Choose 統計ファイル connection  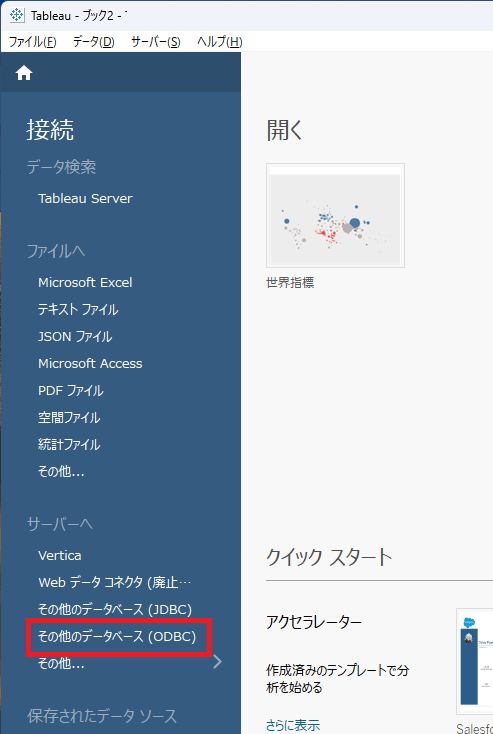point(69,444)
